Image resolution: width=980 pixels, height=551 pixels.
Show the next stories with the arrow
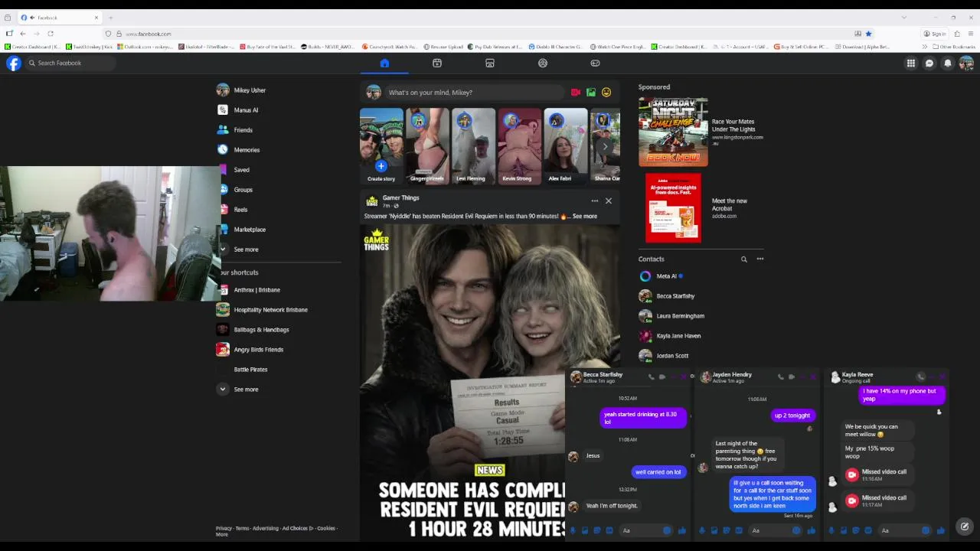coord(605,146)
